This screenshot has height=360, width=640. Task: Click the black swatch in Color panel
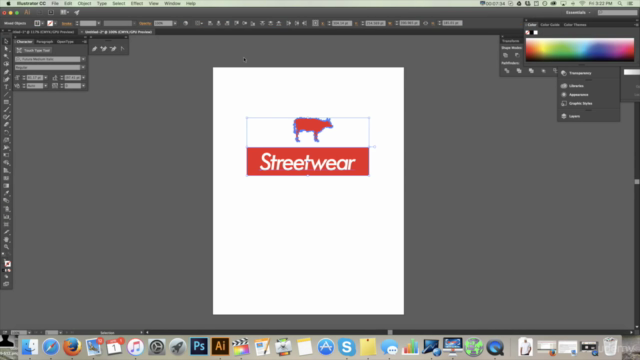click(x=531, y=33)
